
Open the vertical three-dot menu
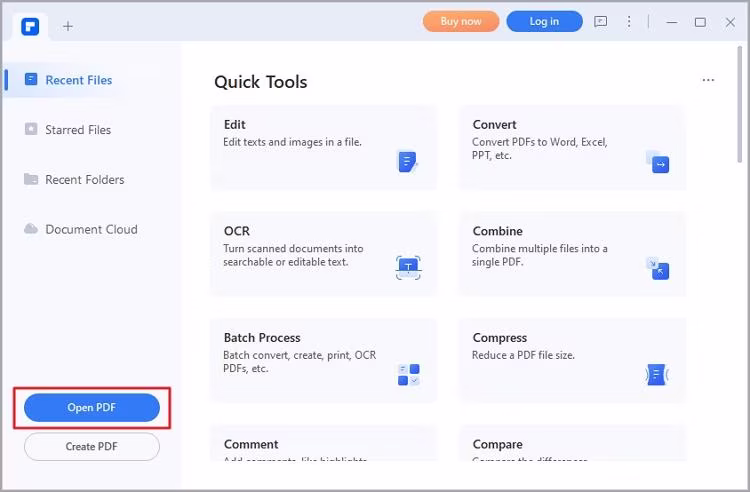click(629, 21)
